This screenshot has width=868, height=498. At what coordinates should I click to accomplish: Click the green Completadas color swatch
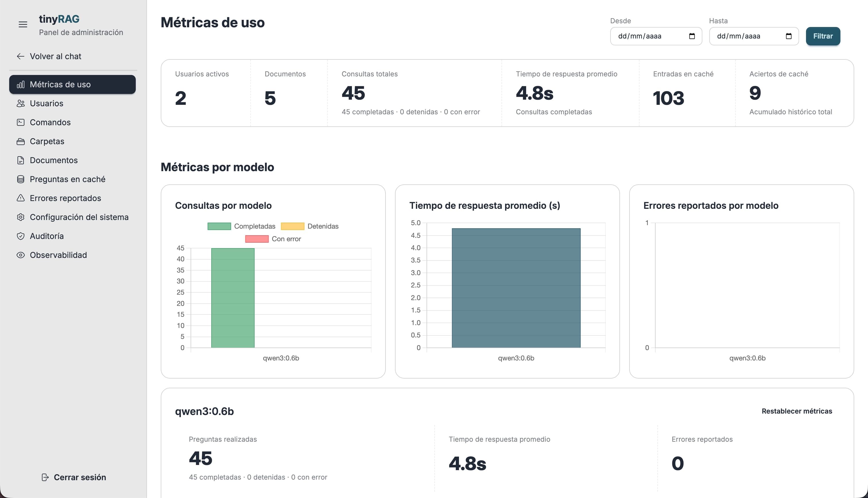[x=219, y=226]
